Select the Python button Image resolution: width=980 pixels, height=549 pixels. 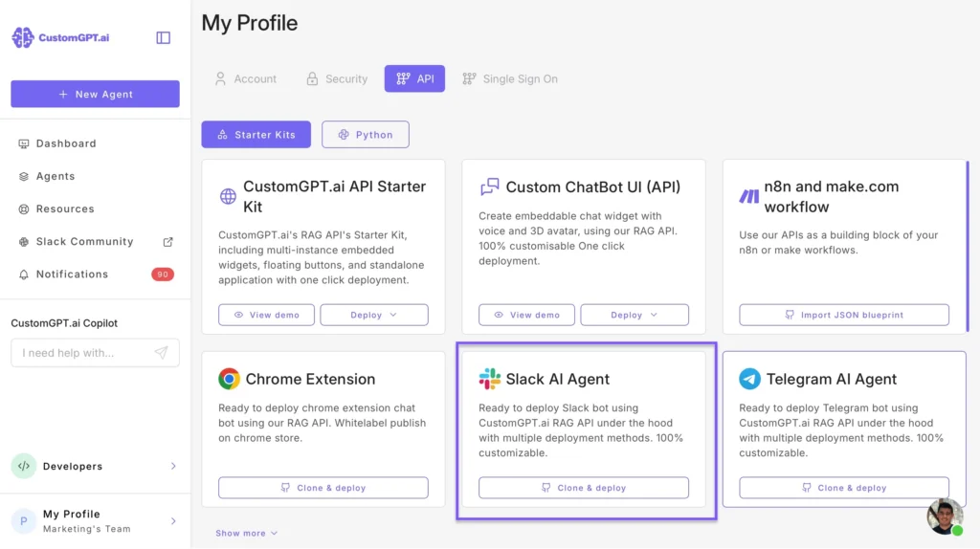pyautogui.click(x=366, y=134)
